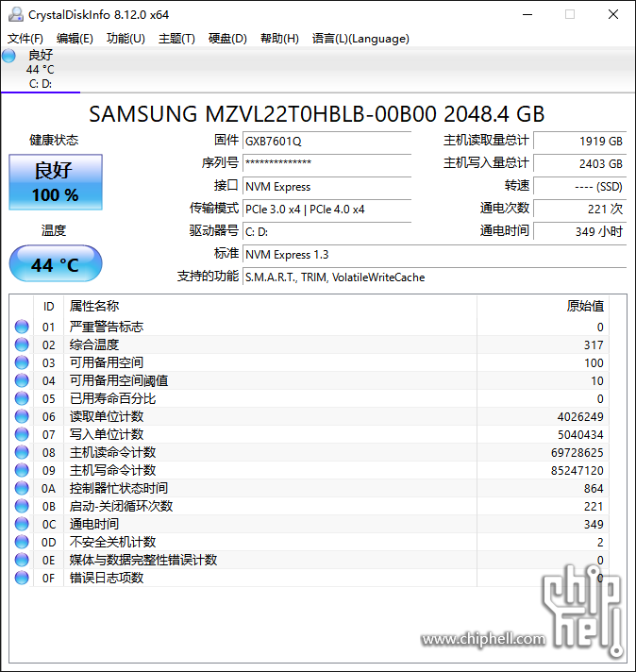Click the 健康状态 label
Screen dimensions: 636x672
point(54,140)
